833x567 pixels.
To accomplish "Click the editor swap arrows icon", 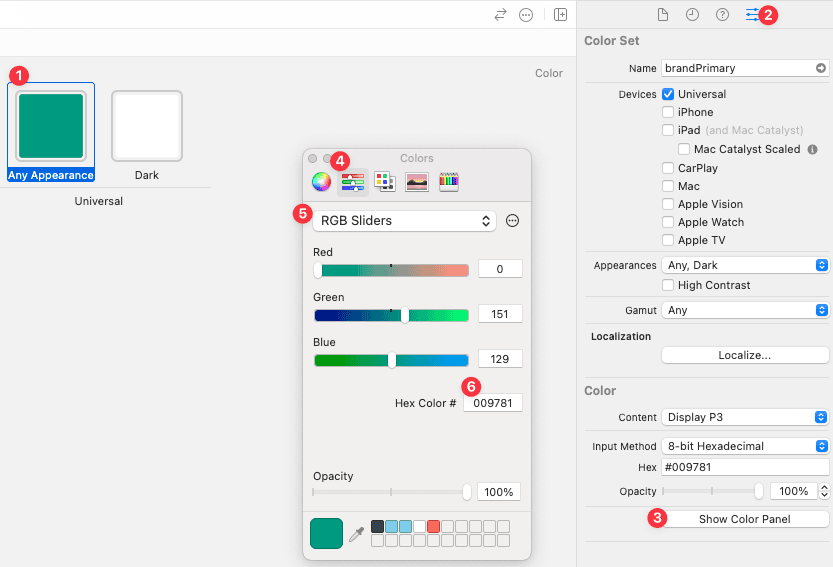I will tap(500, 14).
